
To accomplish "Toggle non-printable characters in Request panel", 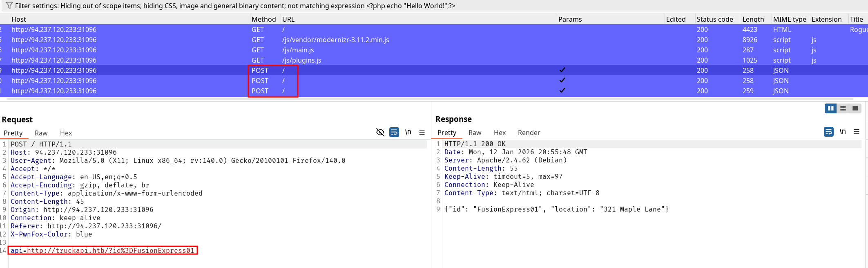I will click(x=408, y=132).
